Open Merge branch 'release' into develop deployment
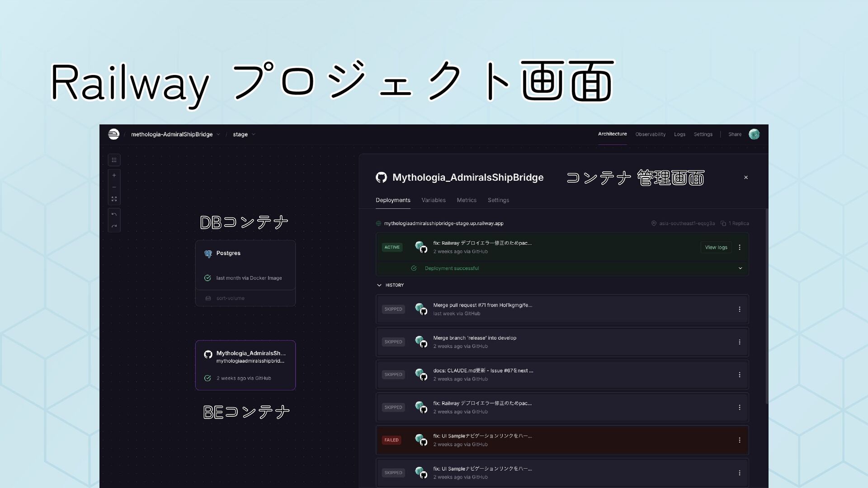Screen dimensions: 868x488 pyautogui.click(x=562, y=342)
